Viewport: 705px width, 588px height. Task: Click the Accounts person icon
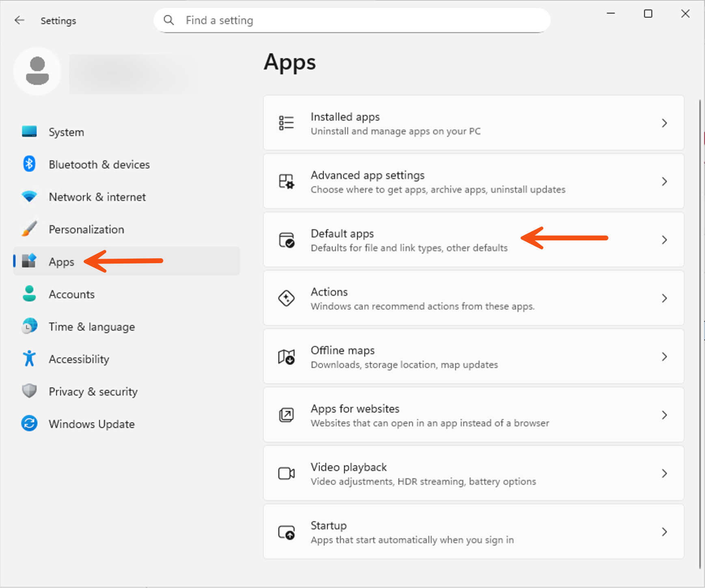point(29,293)
